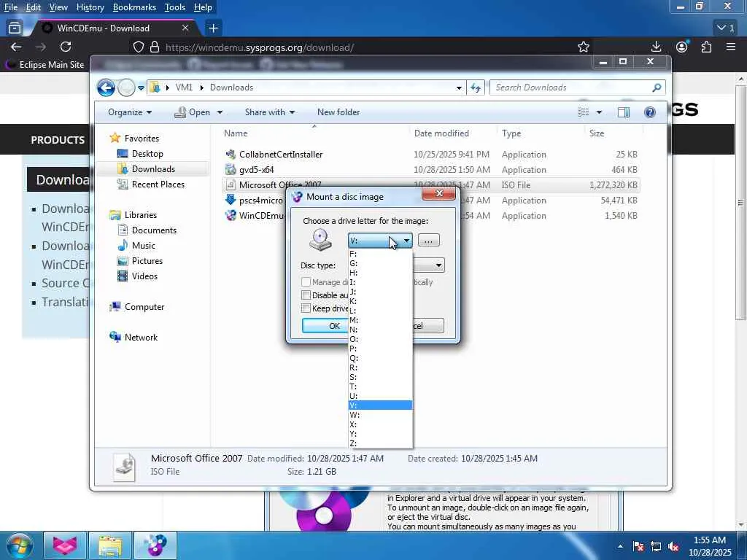Open the browser Edit menu
747x560 pixels.
[33, 7]
